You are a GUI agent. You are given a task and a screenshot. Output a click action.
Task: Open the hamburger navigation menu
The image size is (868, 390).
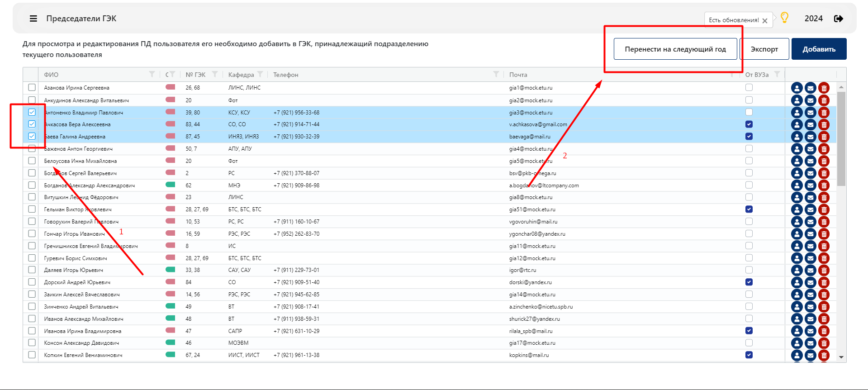pyautogui.click(x=33, y=19)
